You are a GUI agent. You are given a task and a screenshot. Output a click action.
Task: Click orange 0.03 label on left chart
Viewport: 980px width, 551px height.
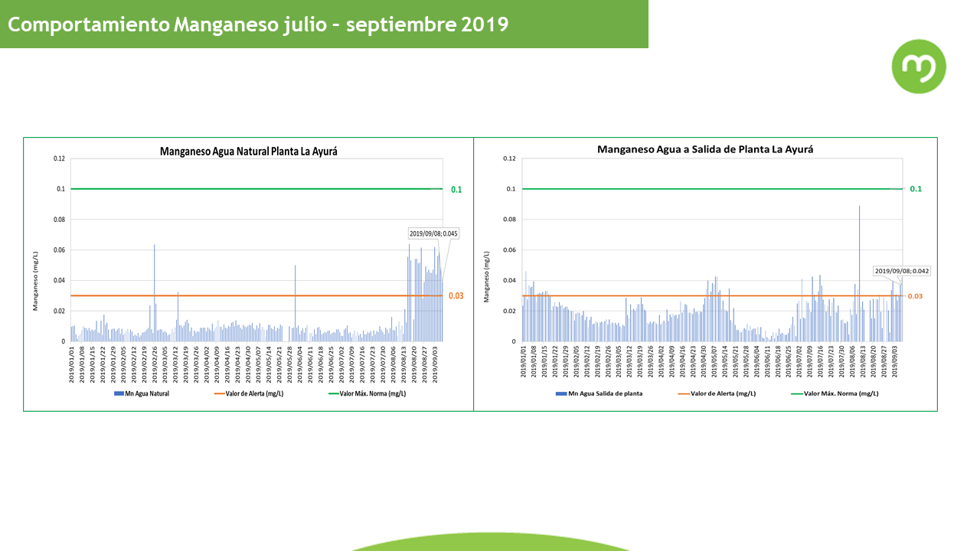pos(456,296)
